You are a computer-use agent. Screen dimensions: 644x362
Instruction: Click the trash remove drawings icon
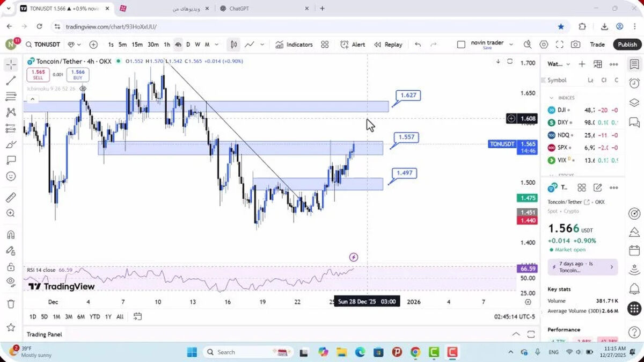11,303
